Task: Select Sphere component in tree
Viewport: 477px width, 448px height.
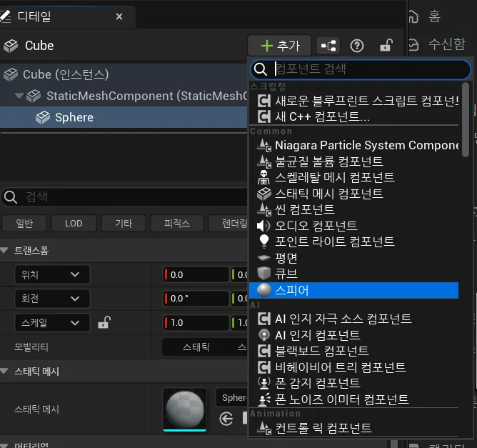Action: point(124,117)
